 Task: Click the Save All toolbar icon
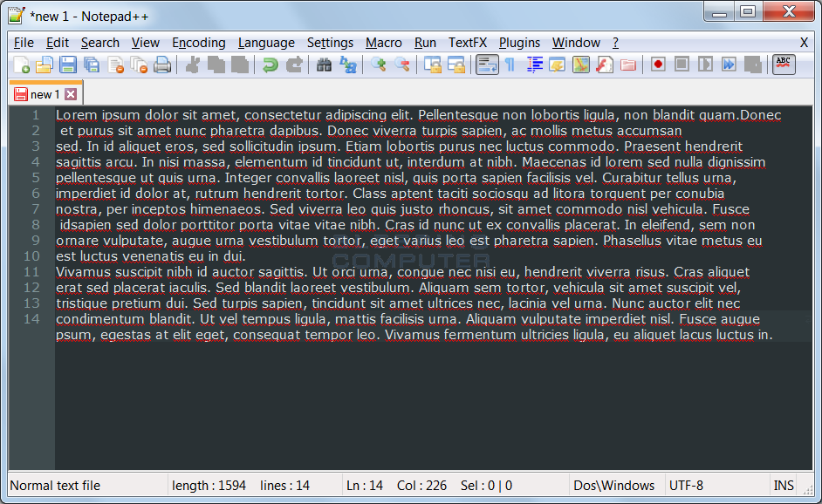tap(92, 65)
